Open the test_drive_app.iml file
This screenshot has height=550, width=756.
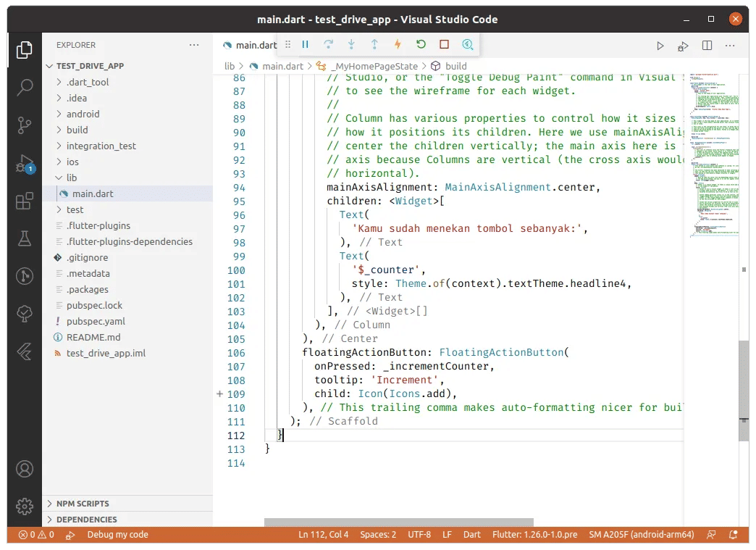(x=127, y=353)
